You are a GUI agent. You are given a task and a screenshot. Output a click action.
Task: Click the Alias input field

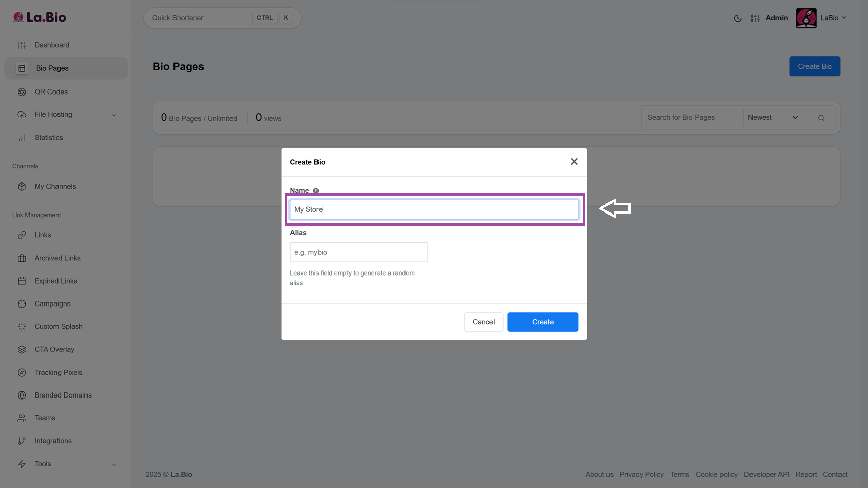tap(358, 253)
